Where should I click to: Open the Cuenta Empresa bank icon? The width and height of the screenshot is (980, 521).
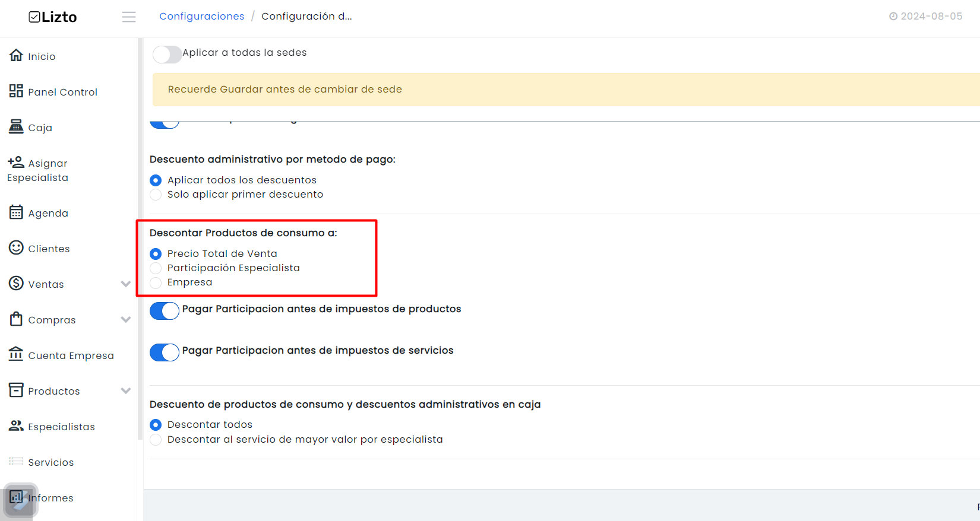coord(16,354)
